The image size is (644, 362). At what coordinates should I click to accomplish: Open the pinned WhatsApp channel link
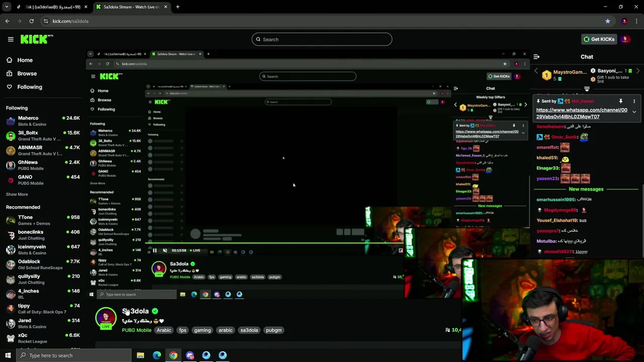click(x=582, y=113)
